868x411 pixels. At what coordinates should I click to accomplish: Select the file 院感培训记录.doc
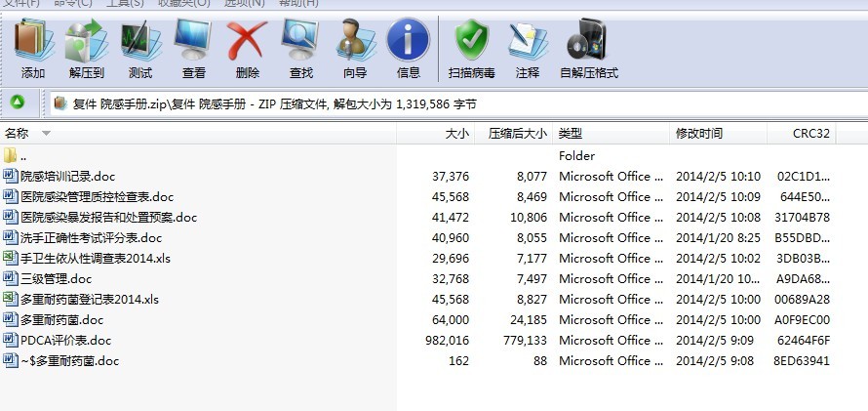pyautogui.click(x=67, y=177)
